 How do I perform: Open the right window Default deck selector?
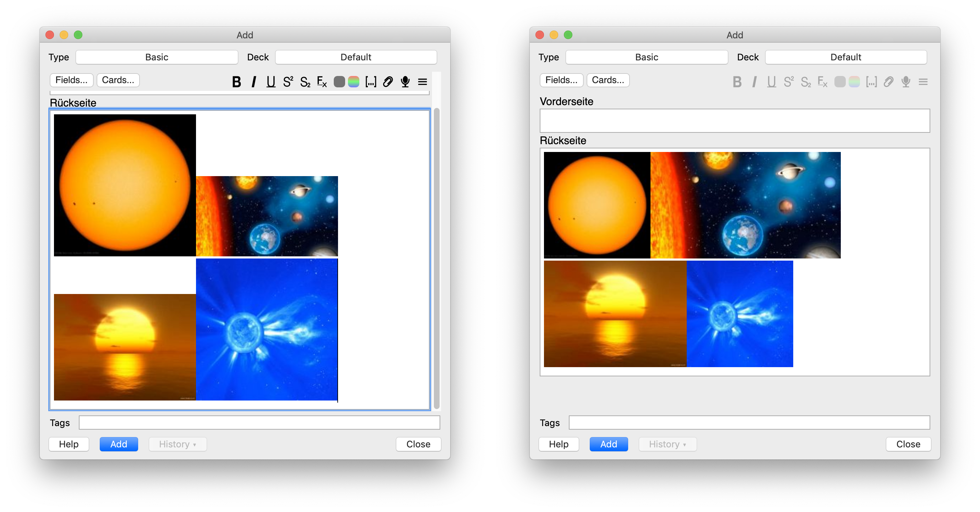tap(846, 57)
